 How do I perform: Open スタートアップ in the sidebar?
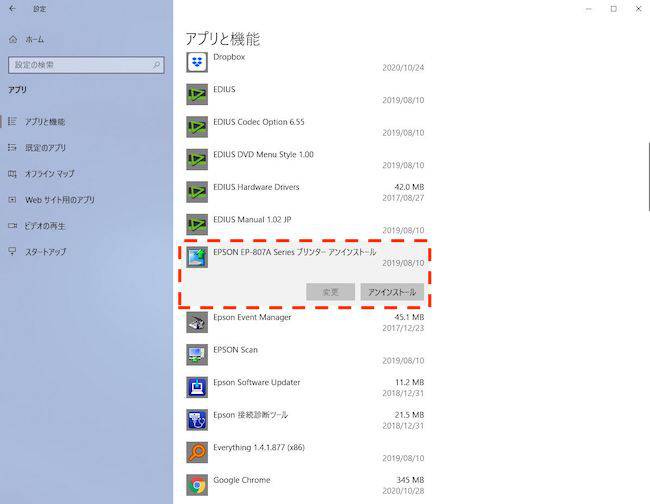[x=46, y=252]
